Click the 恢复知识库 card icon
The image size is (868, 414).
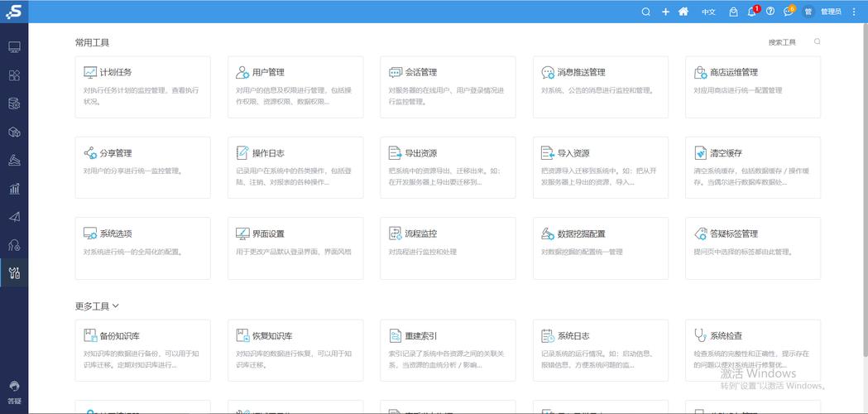click(242, 335)
